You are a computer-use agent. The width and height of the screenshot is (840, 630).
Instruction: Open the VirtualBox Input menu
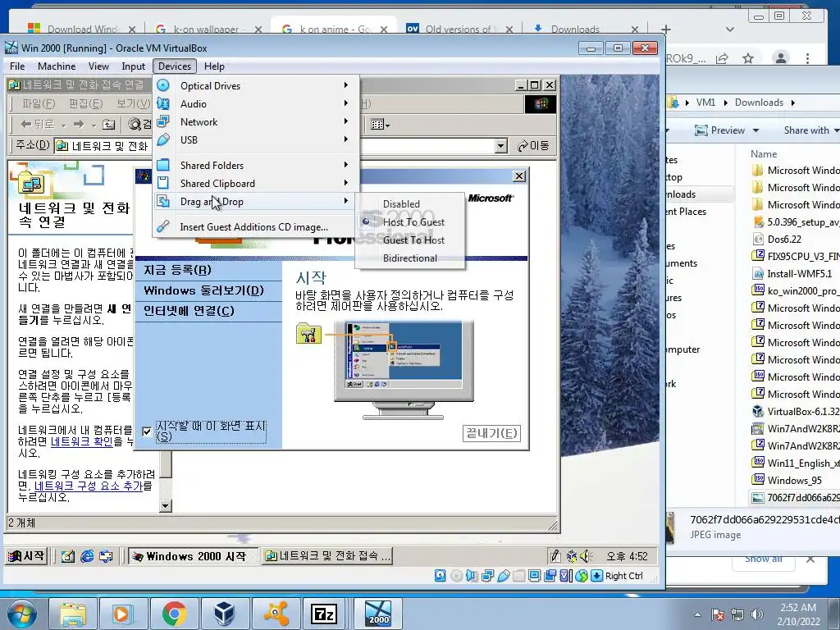point(134,66)
